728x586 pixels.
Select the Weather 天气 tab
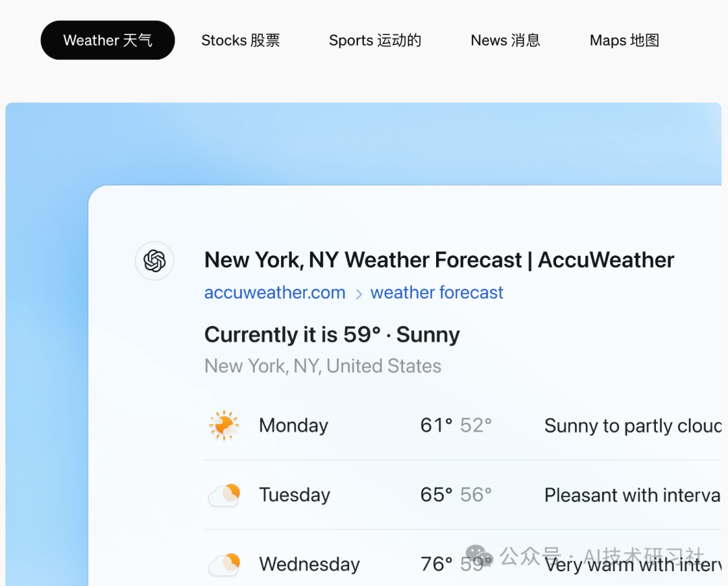(x=108, y=40)
